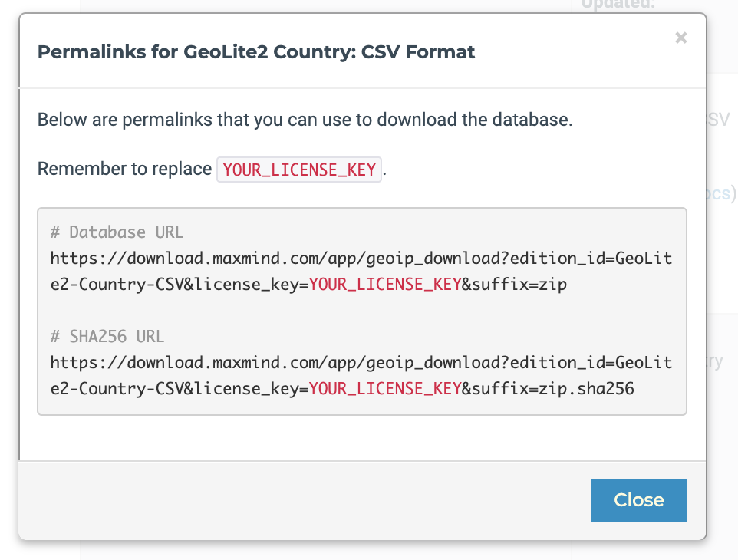Screen dimensions: 738x560
Task: Click the 'Below are permalinks' description sentence
Action: click(x=305, y=120)
